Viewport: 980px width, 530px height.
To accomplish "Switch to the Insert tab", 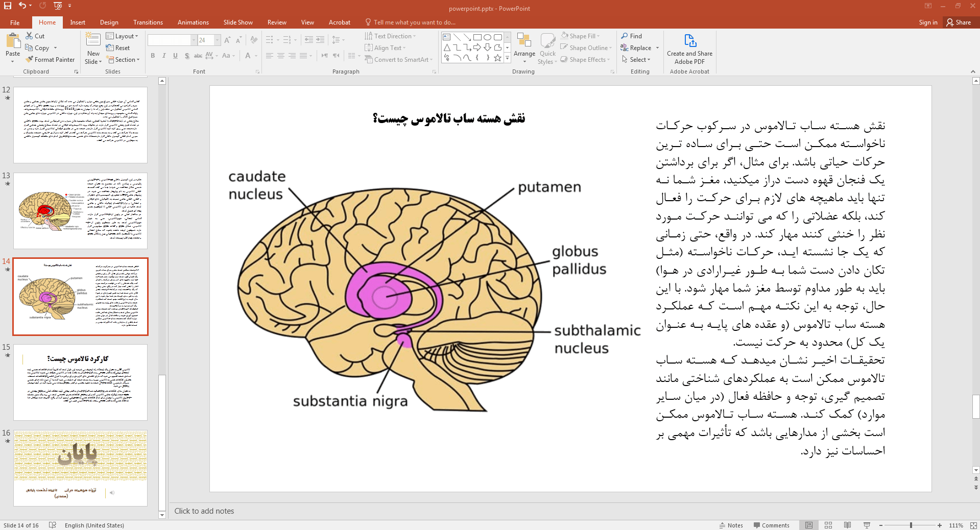I will pyautogui.click(x=78, y=22).
